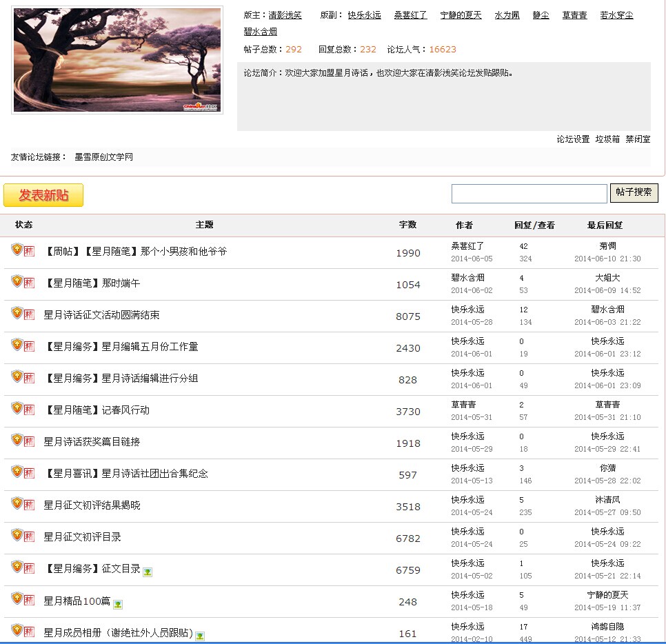Open post 【星月随笔】那时端午
This screenshot has width=666, height=644.
92,283
